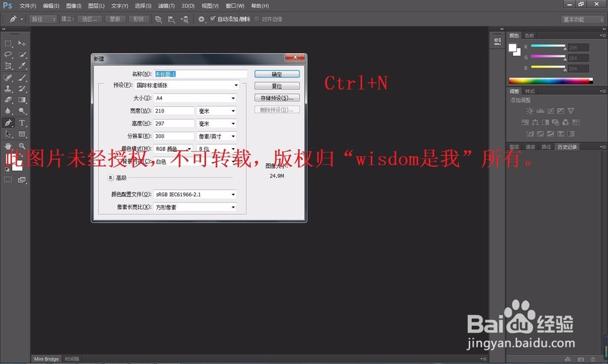Open the 3D panel icon in collapsed dock
This screenshot has width=608, height=364.
click(x=497, y=41)
